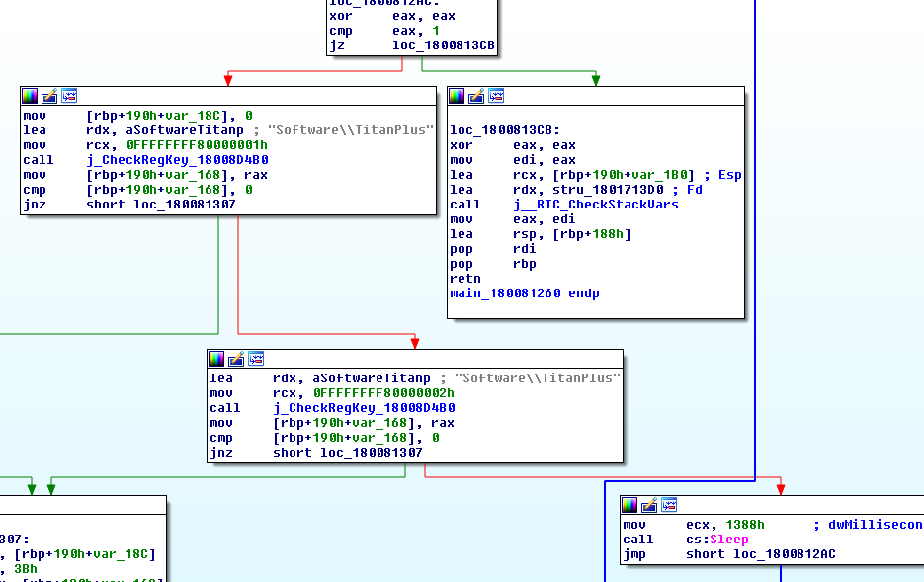This screenshot has height=582, width=924.
Task: Click group-nodes icon of Sleep node
Action: [669, 505]
